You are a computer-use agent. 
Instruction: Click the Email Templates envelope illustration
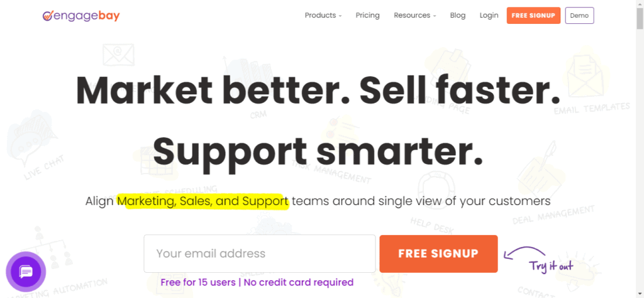[587, 77]
